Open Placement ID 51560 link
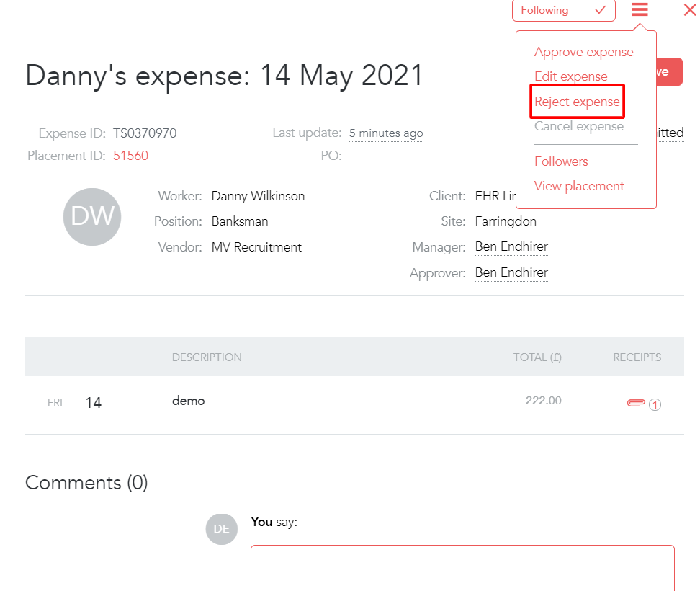Image resolution: width=700 pixels, height=591 pixels. [x=130, y=156]
